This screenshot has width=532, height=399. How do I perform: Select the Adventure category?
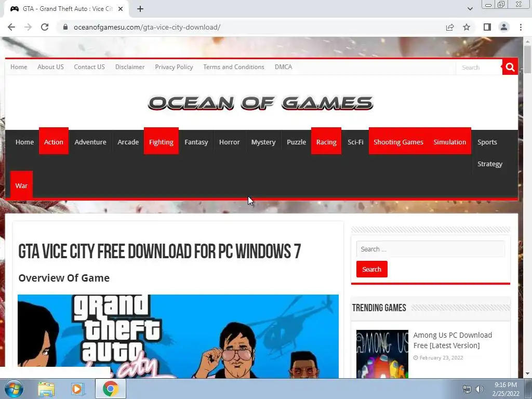[x=90, y=142]
